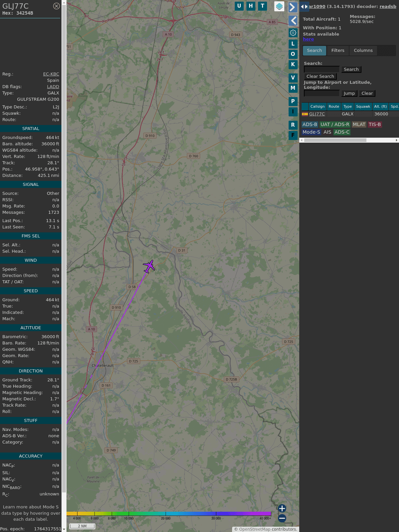Image resolution: width=399 pixels, height=532 pixels.
Task: Click the table scrollbar left arrow
Action: 302,140
